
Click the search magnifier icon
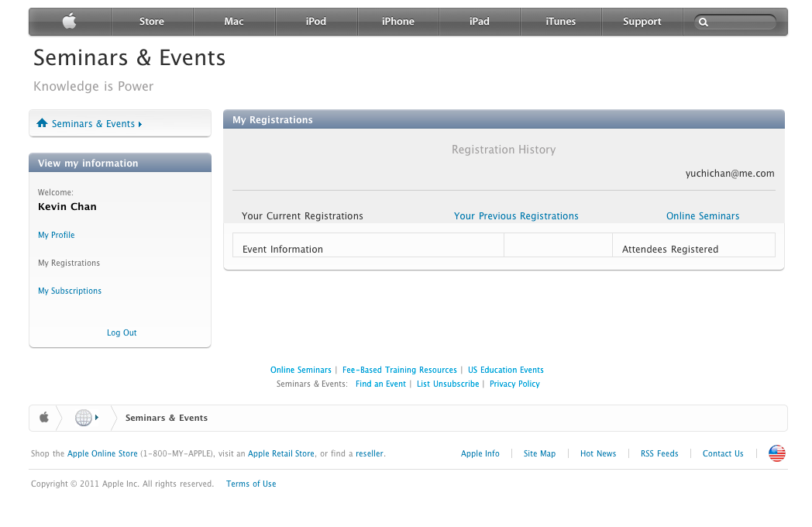[704, 22]
